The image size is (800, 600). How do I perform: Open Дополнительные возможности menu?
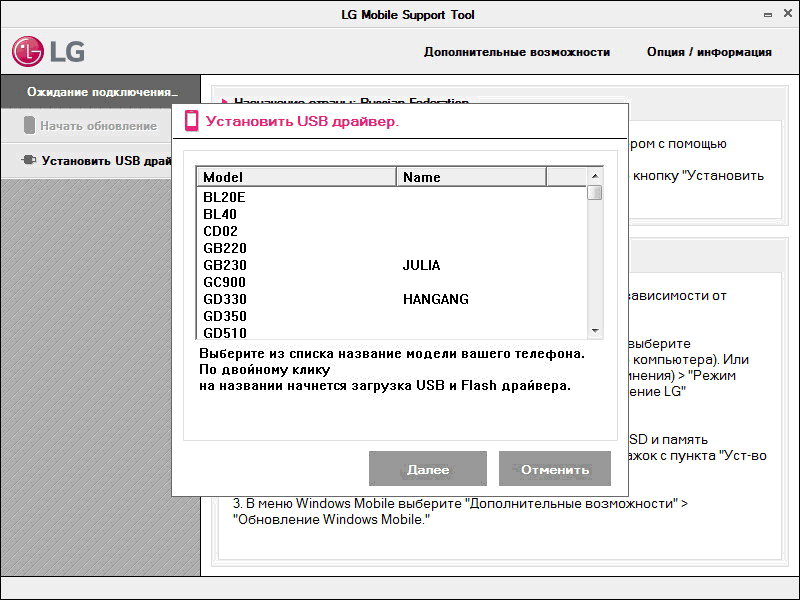pos(516,52)
